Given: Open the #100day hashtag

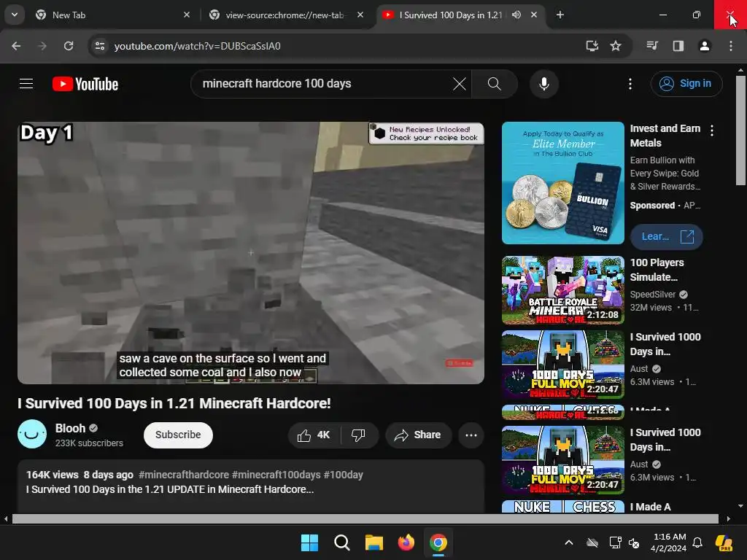Looking at the screenshot, I should (x=343, y=475).
